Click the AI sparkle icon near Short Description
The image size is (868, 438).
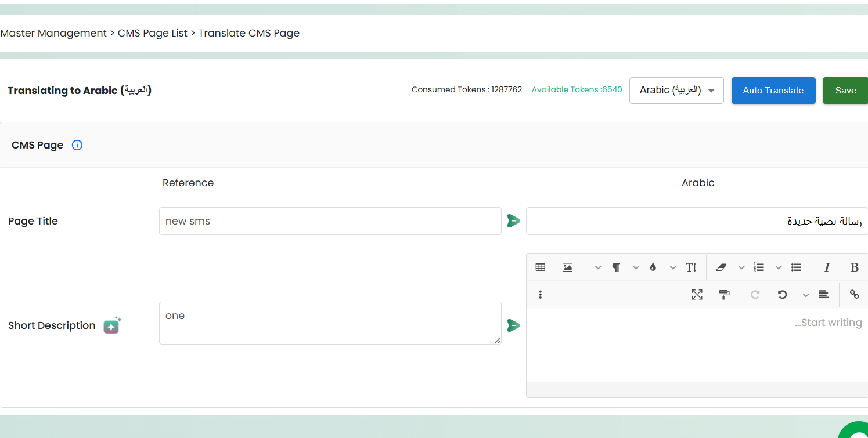click(113, 325)
